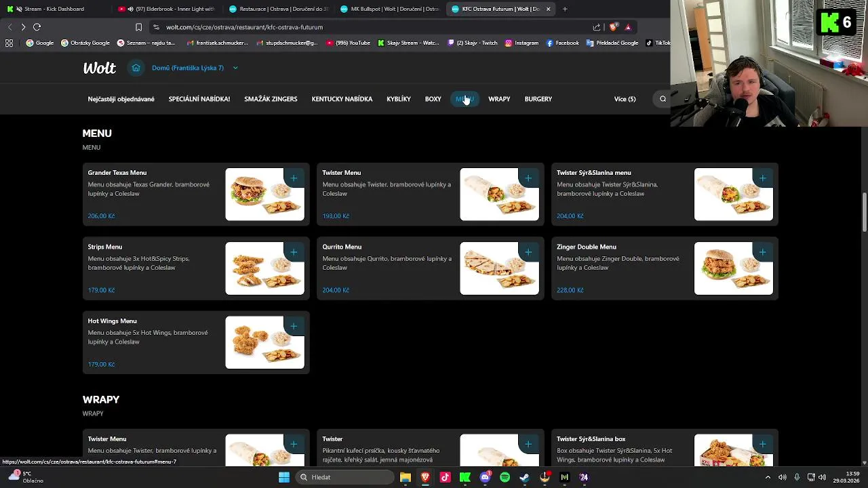Image resolution: width=868 pixels, height=488 pixels.
Task: Click the home icon beside the delivery address
Action: coord(136,68)
